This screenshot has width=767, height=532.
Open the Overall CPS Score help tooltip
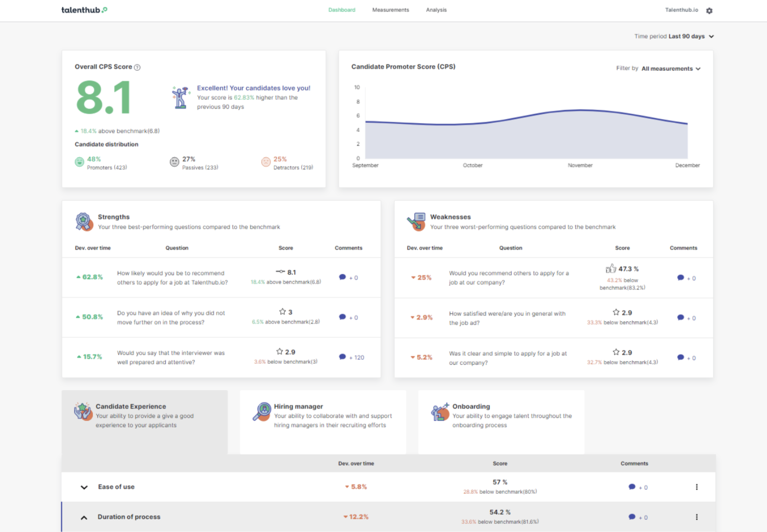(137, 67)
